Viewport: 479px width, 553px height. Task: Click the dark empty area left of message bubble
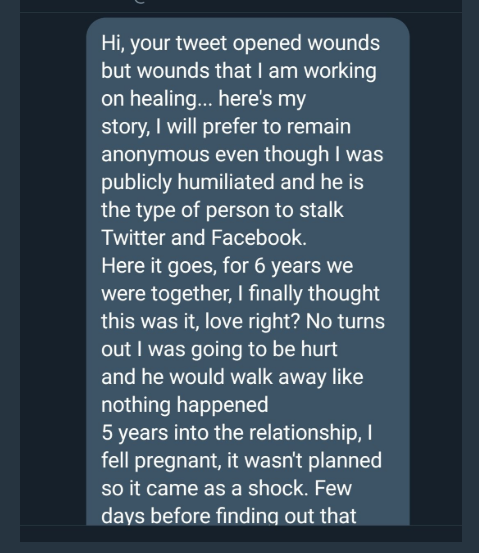(x=53, y=268)
